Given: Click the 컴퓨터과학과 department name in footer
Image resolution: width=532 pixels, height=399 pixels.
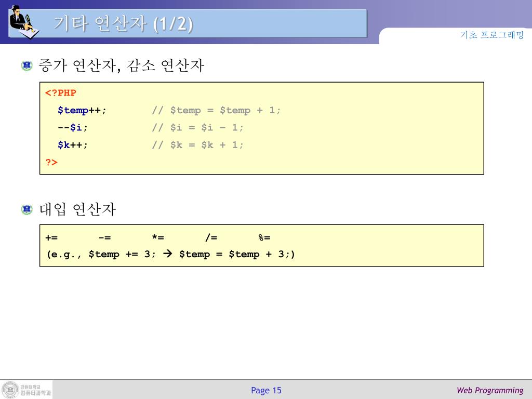Looking at the screenshot, I should pyautogui.click(x=36, y=393).
